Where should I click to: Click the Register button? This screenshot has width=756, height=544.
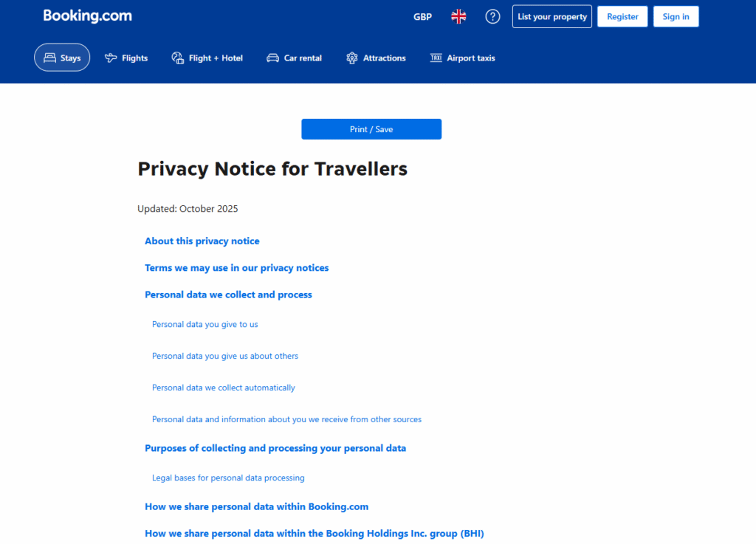622,16
